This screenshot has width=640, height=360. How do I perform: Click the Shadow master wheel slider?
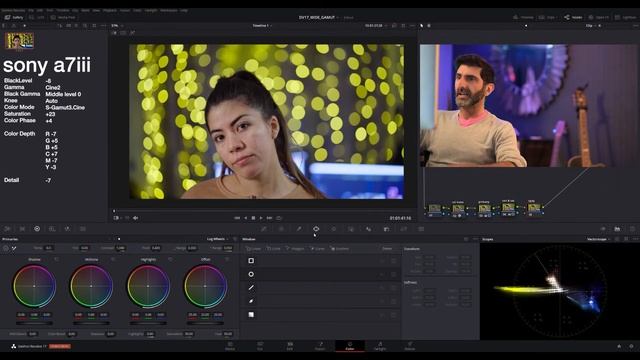coord(34,323)
